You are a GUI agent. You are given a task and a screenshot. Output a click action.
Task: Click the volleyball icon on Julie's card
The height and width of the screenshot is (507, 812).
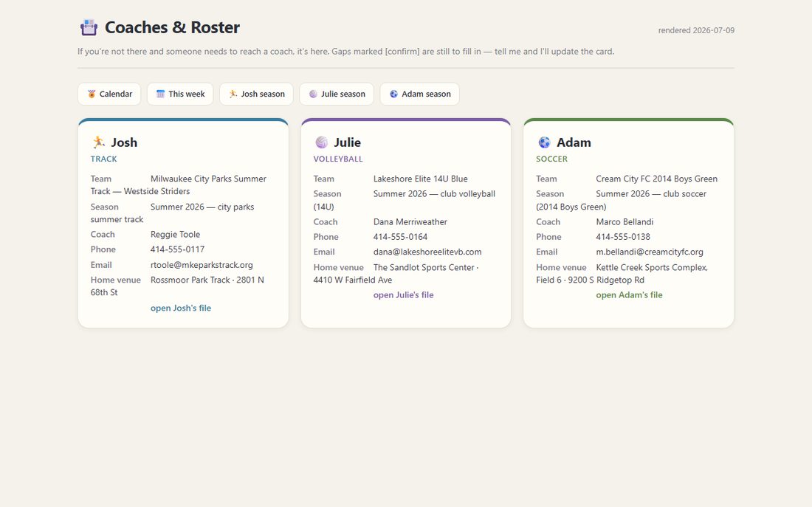click(x=321, y=142)
